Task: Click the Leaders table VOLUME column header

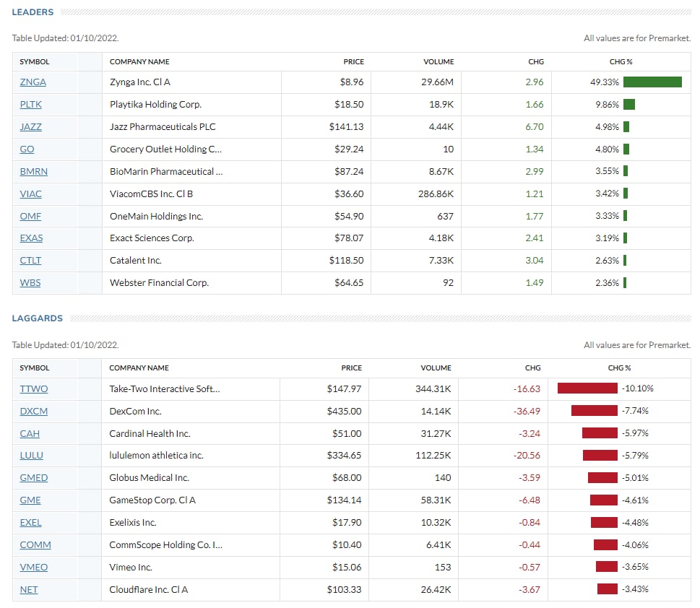Action: tap(438, 62)
